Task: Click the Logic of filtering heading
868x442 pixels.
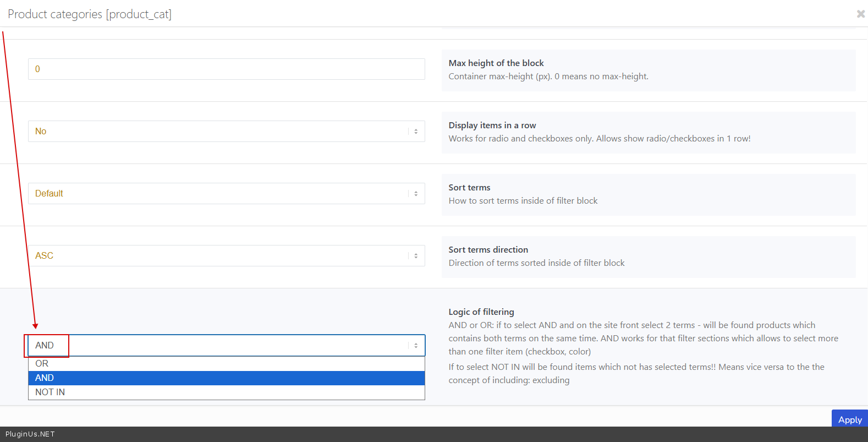Action: [481, 312]
